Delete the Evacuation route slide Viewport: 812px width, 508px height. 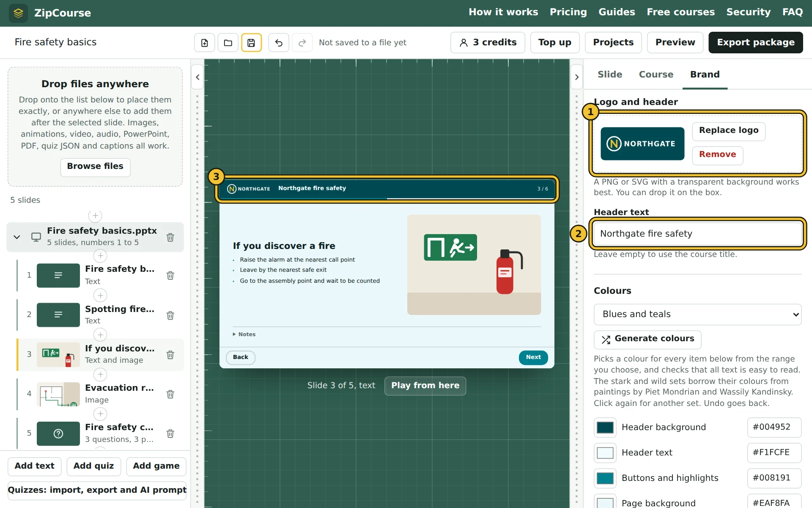tap(170, 394)
